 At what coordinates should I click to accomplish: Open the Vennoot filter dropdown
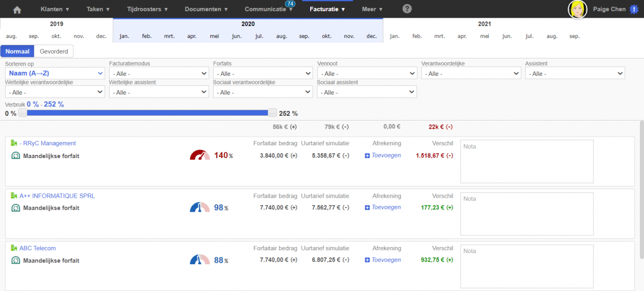(x=367, y=73)
